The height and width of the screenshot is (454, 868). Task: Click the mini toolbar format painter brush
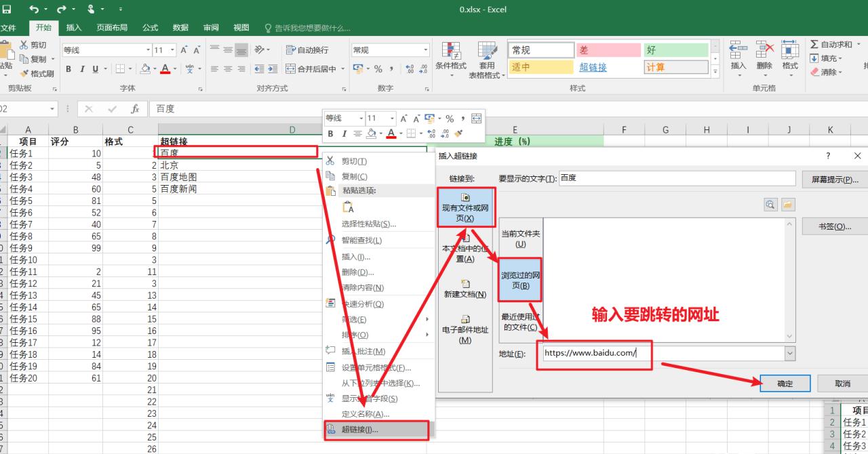(x=459, y=133)
